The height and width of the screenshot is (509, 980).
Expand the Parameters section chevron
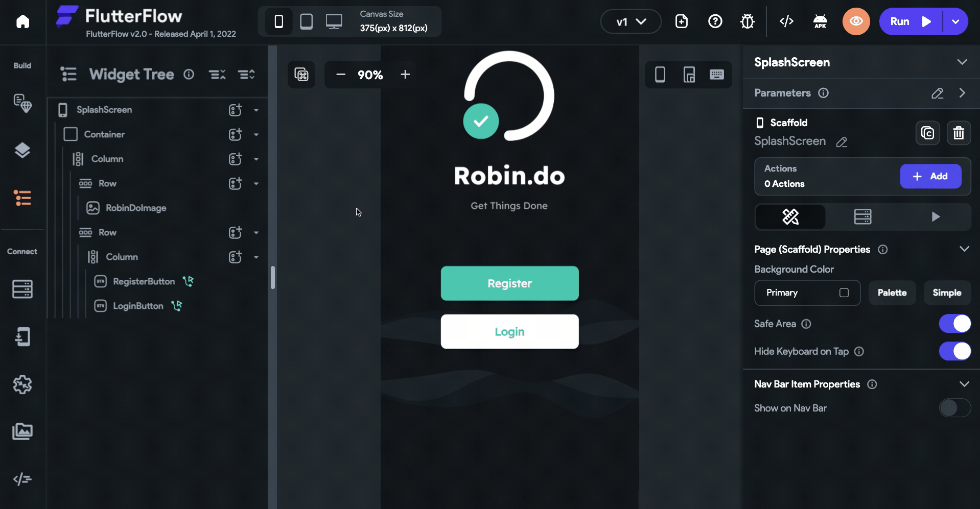coord(963,93)
